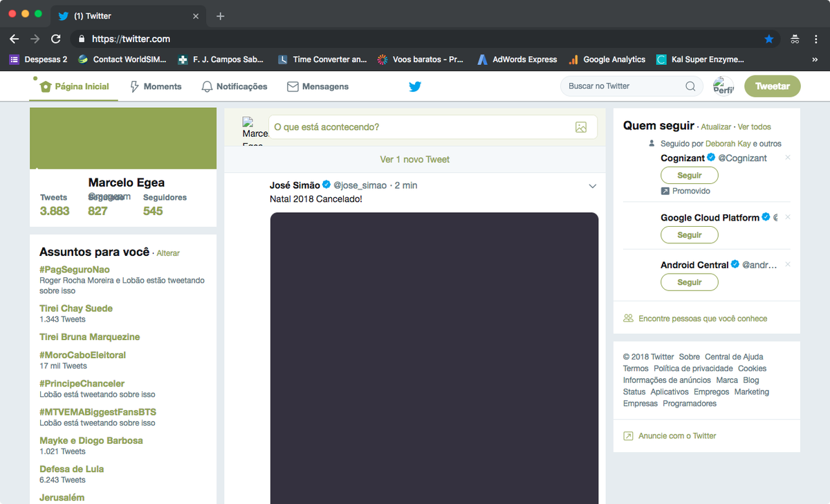Expand José Simão tweet options chevron

tap(592, 186)
